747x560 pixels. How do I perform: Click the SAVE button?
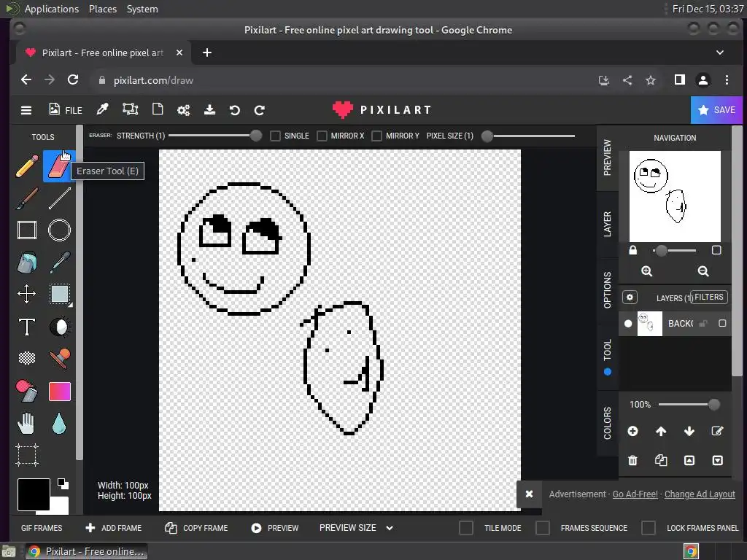(716, 110)
